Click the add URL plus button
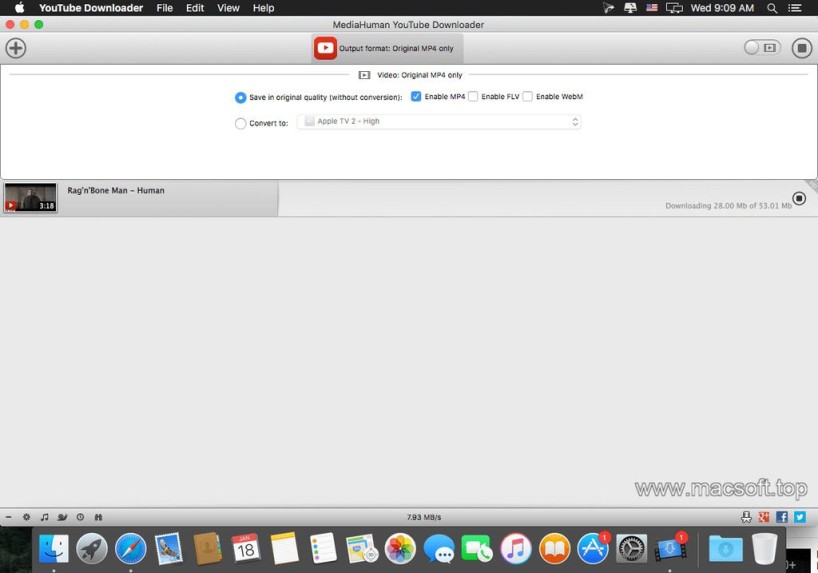The width and height of the screenshot is (818, 573). [16, 48]
